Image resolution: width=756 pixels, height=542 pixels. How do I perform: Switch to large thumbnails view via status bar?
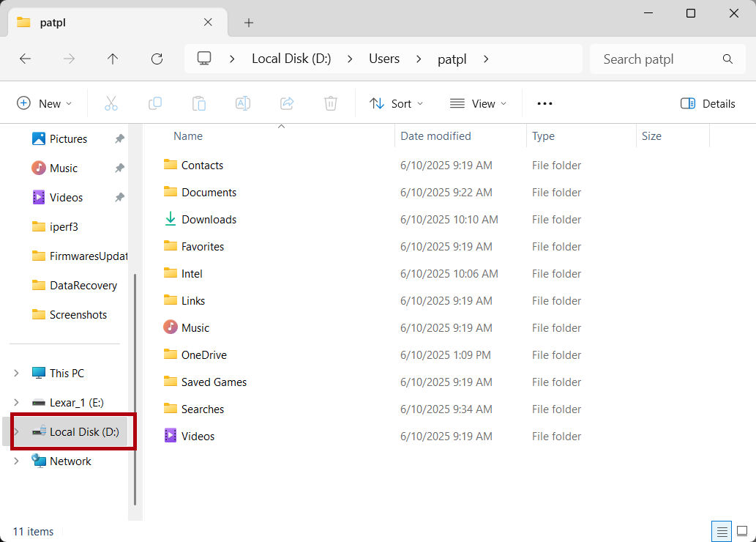[742, 531]
